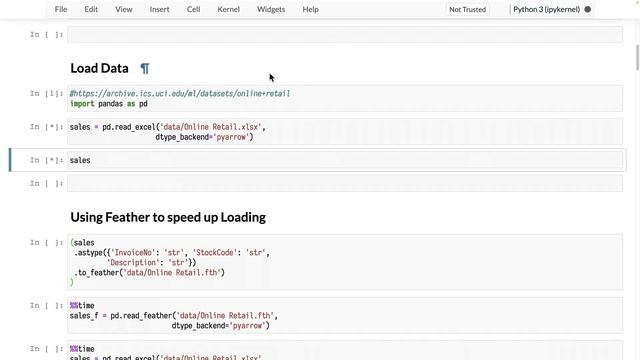Open the Insert menu
640x360 pixels.
point(159,9)
